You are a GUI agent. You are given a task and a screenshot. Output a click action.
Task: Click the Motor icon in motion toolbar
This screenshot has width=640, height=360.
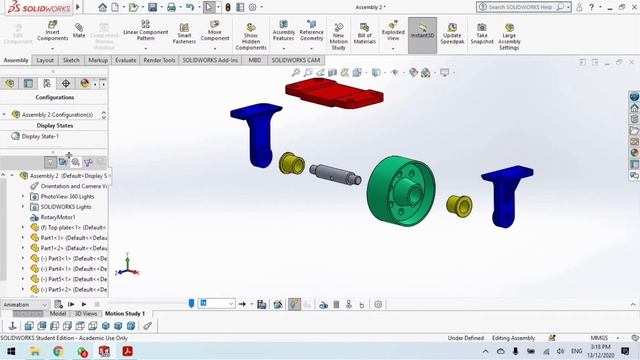pos(323,304)
